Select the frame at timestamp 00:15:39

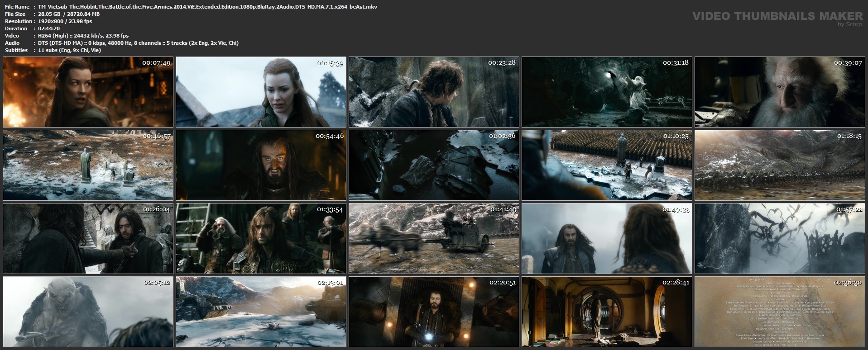coord(261,92)
